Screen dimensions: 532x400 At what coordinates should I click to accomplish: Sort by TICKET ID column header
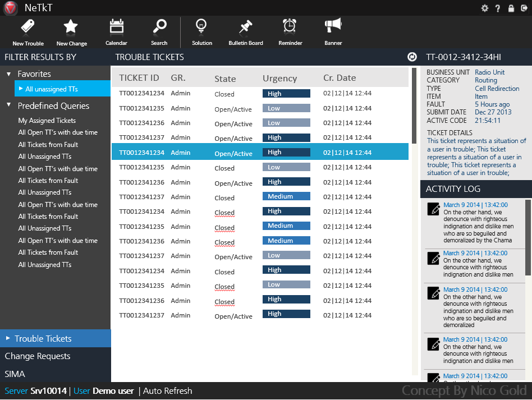(x=139, y=78)
